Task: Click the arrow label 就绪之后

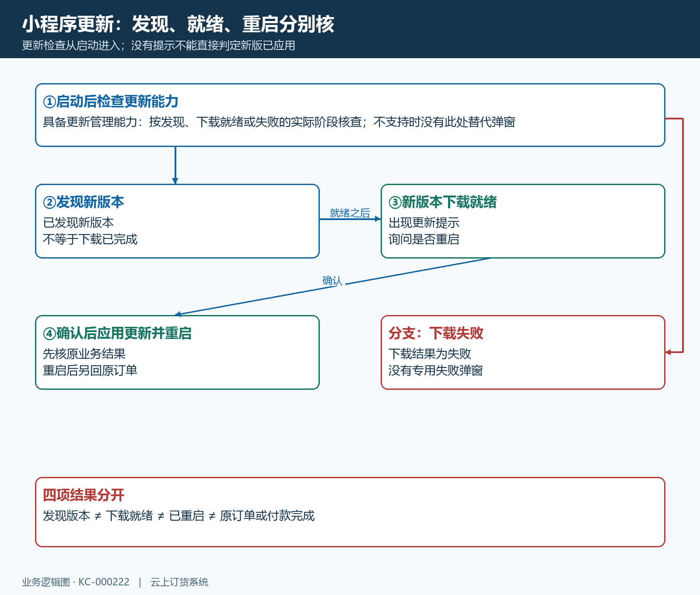Action: click(350, 213)
